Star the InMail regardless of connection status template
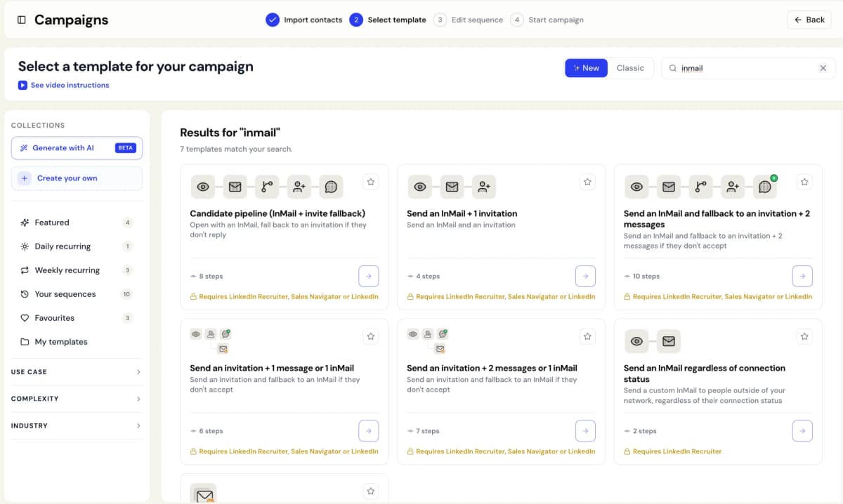The width and height of the screenshot is (843, 504). point(804,336)
